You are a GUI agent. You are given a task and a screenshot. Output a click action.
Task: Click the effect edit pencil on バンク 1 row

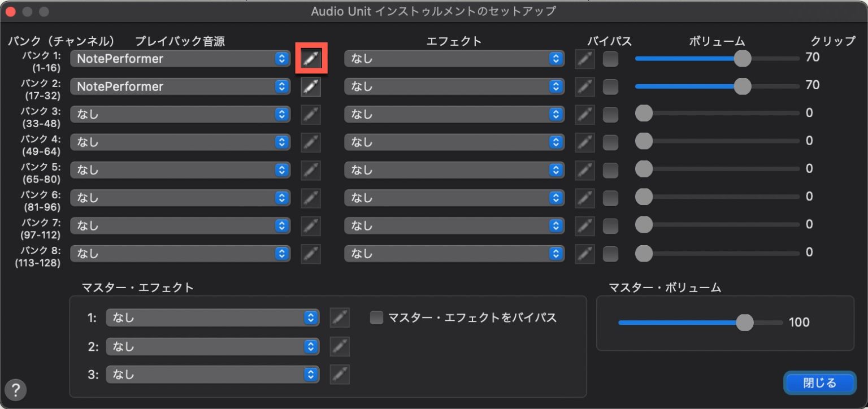point(585,58)
